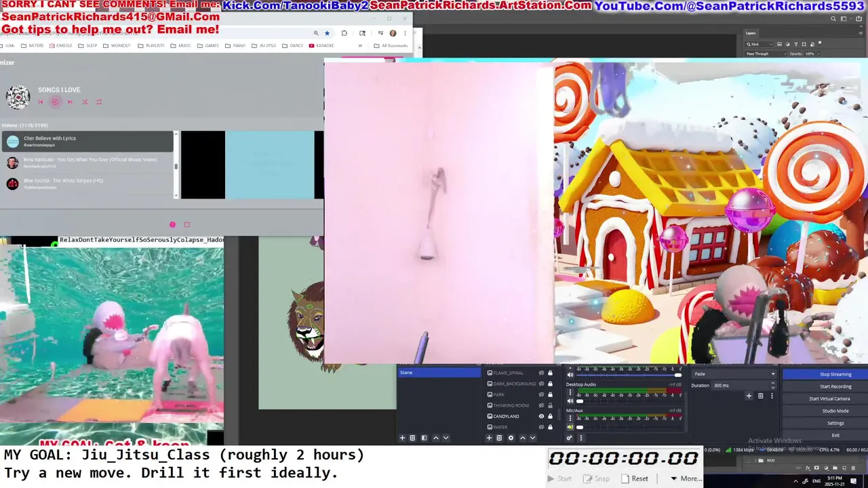Skip to next track in music player

pyautogui.click(x=70, y=102)
